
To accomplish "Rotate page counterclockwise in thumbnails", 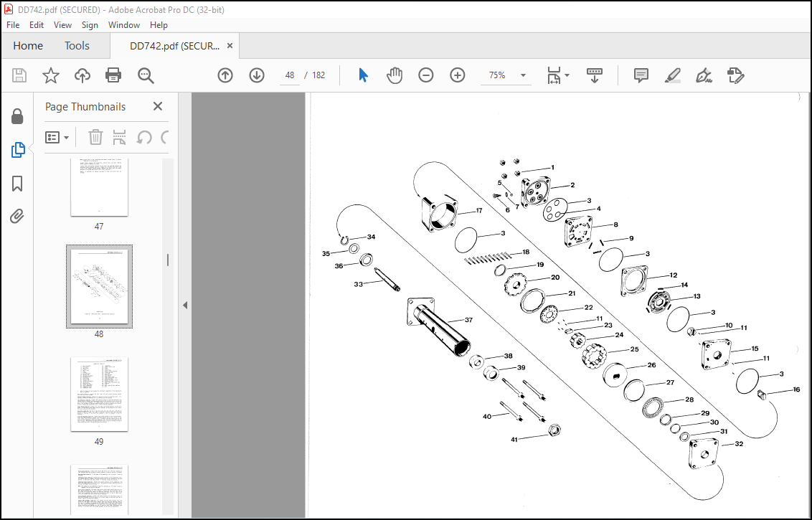I will (143, 137).
